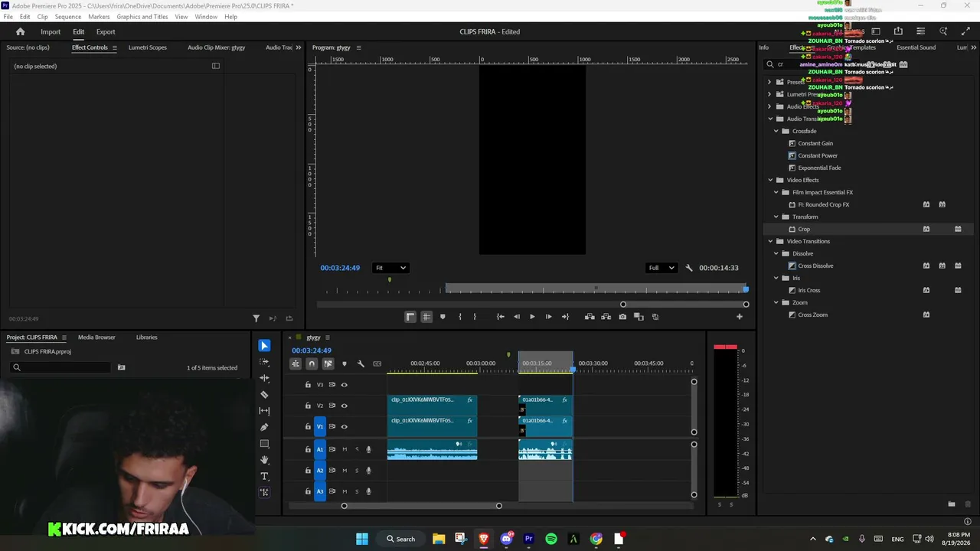Select the Type tool
Image resolution: width=980 pixels, height=551 pixels.
coord(264,476)
